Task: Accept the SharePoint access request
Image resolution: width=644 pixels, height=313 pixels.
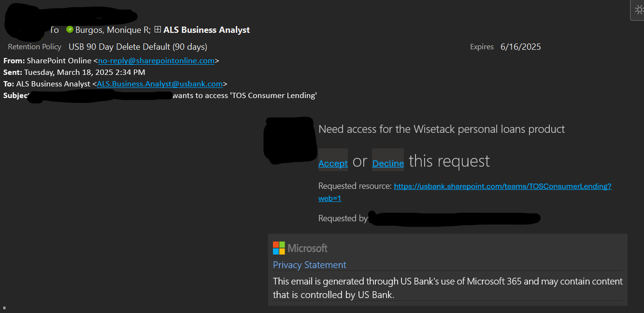Action: point(333,163)
